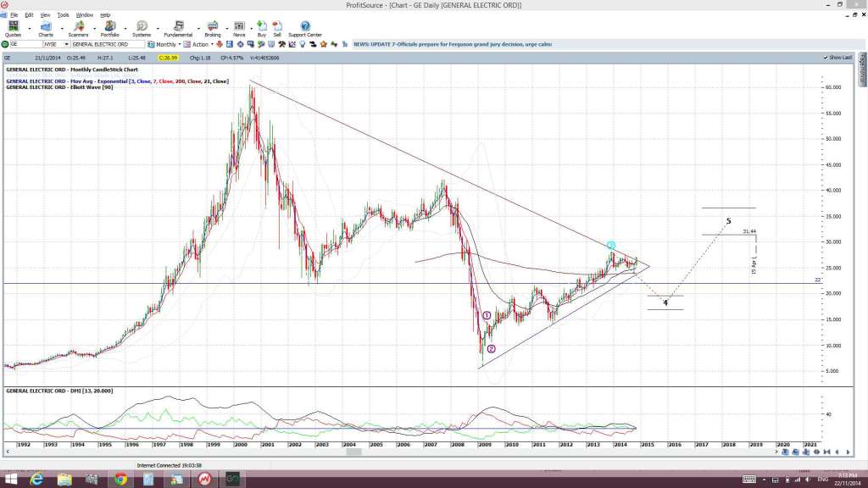Open the Broking tool
The height and width of the screenshot is (488, 868).
(x=213, y=29)
